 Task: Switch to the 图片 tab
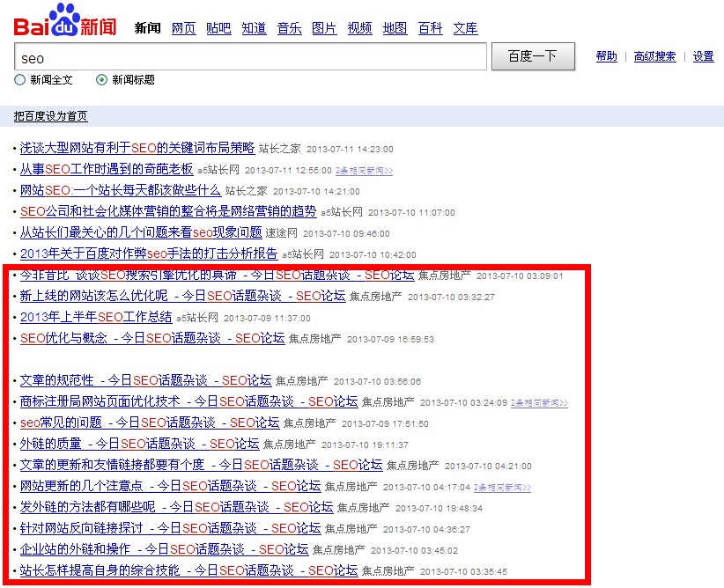tap(324, 28)
